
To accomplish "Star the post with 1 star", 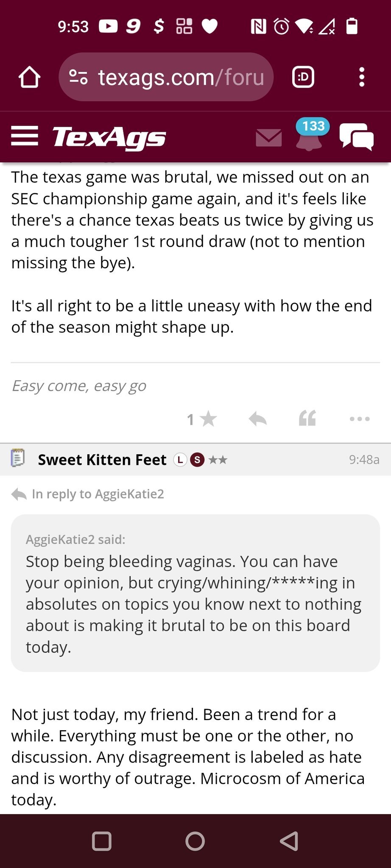I will (202, 419).
